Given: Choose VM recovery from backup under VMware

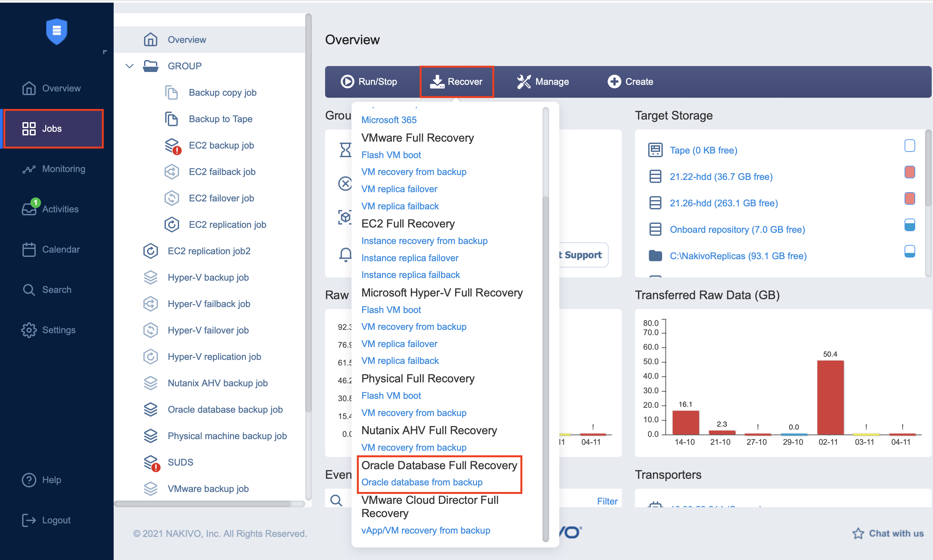Looking at the screenshot, I should pyautogui.click(x=413, y=172).
